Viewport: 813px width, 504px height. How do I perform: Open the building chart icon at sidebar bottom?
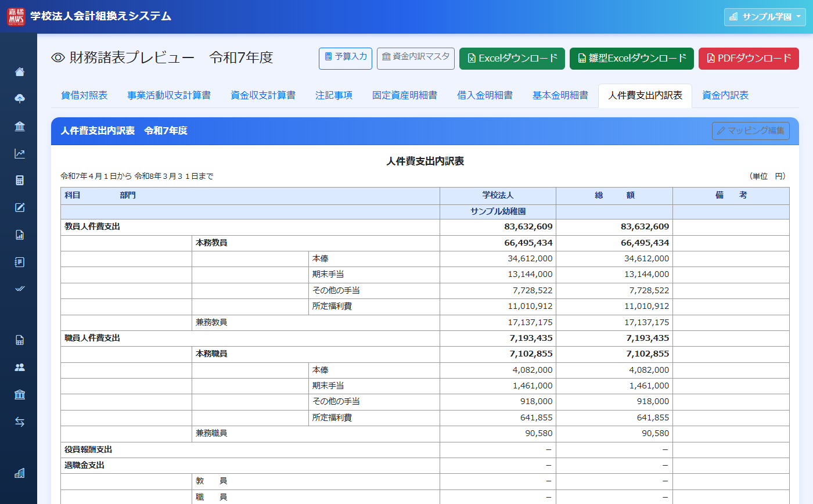point(20,473)
